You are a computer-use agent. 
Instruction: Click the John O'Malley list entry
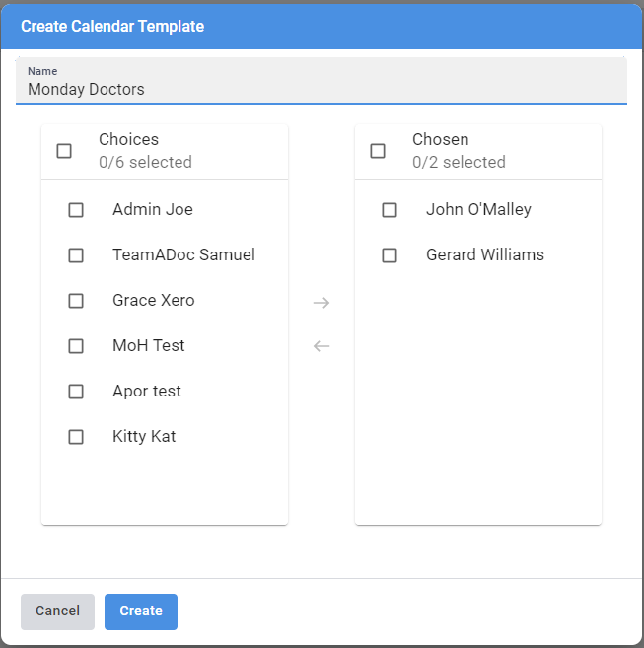[x=478, y=210]
